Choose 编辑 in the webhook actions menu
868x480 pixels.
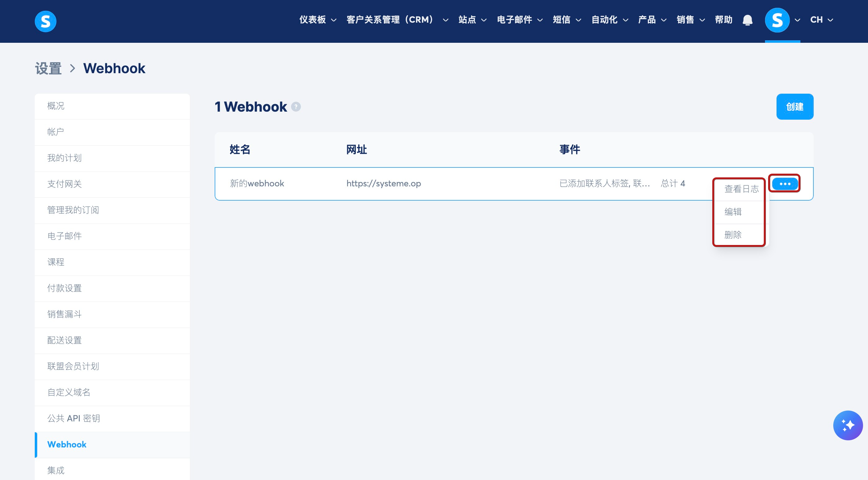(733, 212)
